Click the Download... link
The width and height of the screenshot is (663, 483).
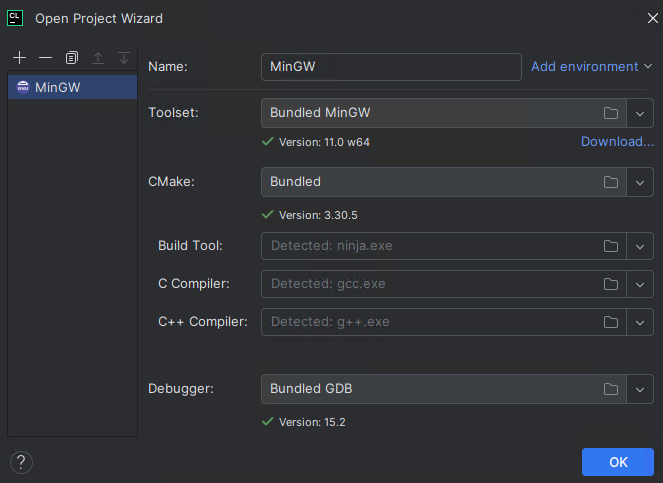[617, 142]
